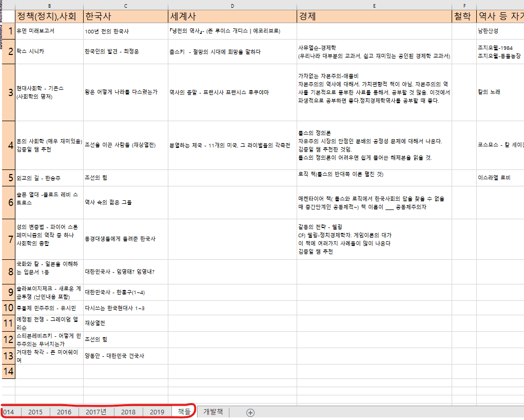Image resolution: width=524 pixels, height=420 pixels.
Task: Switch to the 개발책 sheet tab
Action: [213, 412]
